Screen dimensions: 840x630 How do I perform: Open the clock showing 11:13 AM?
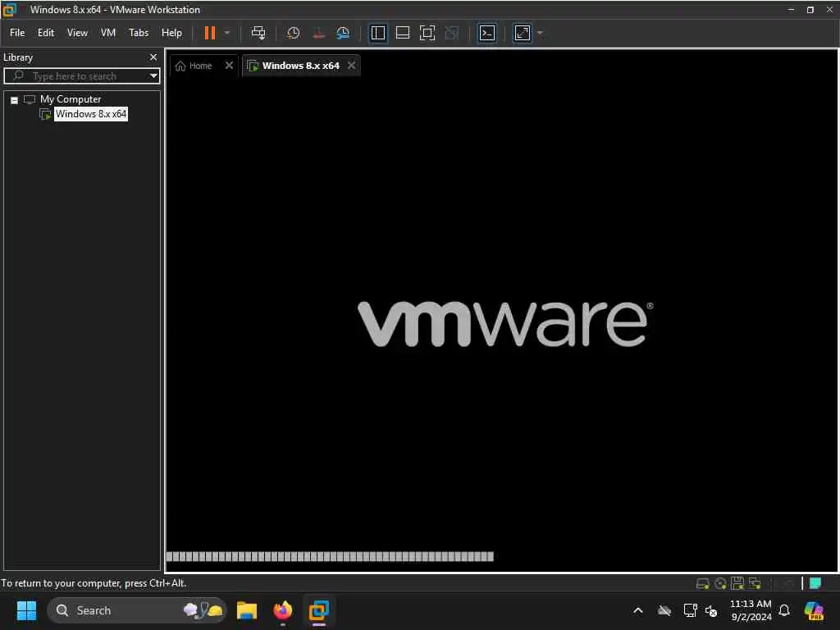point(751,610)
